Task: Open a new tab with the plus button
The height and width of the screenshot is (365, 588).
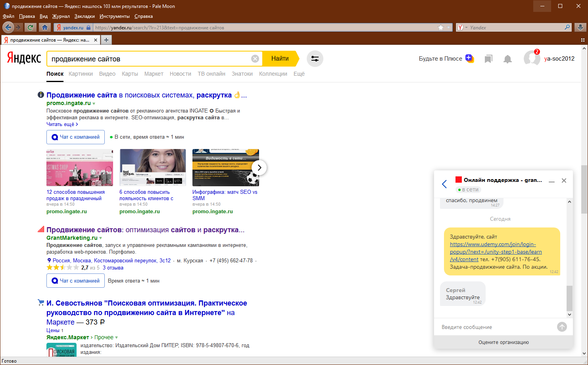Action: click(x=106, y=40)
